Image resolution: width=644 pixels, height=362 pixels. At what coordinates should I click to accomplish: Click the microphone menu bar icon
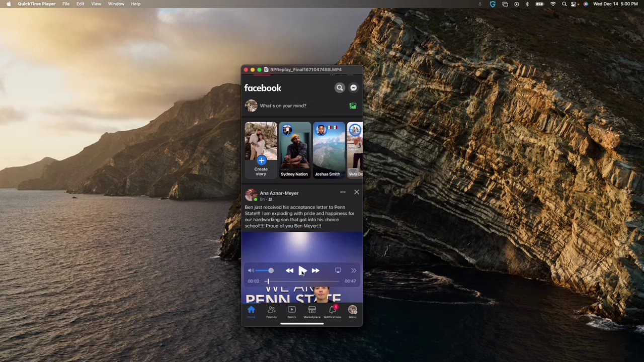(479, 4)
